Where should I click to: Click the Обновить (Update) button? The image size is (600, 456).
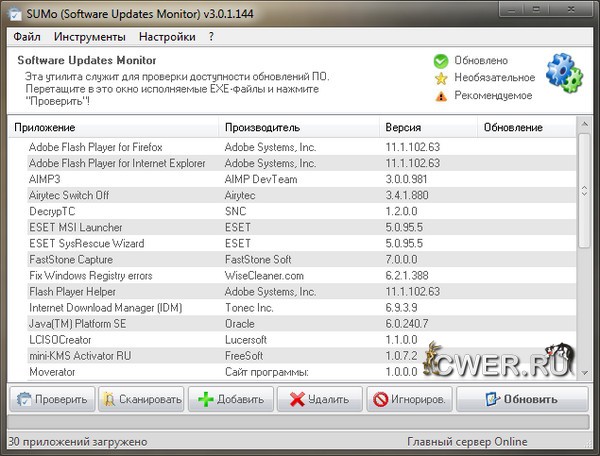[522, 399]
